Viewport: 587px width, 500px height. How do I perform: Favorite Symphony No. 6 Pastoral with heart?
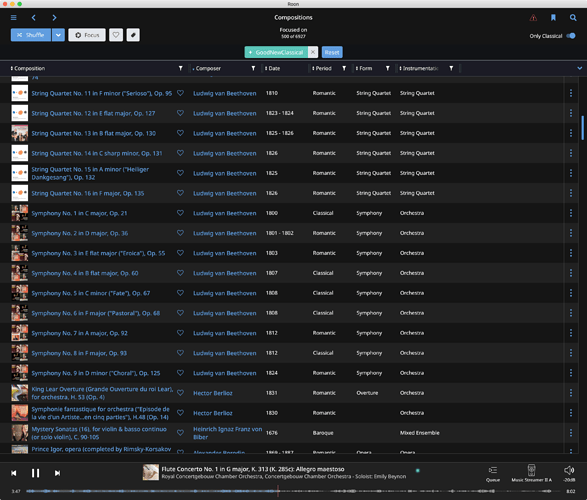click(180, 313)
